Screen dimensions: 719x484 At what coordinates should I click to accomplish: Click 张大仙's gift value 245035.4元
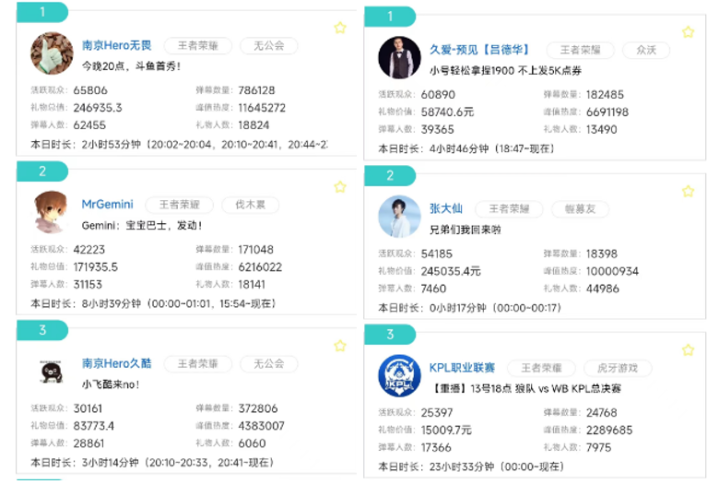tap(451, 271)
